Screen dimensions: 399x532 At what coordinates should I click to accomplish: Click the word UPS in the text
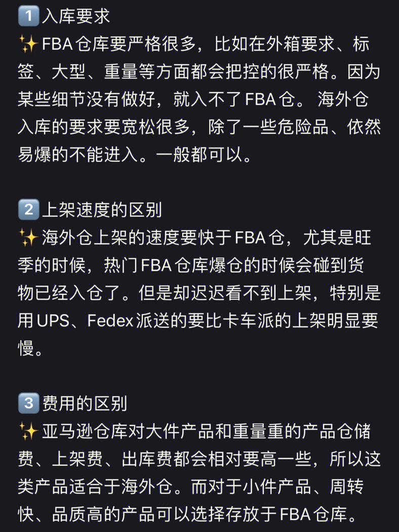click(53, 320)
